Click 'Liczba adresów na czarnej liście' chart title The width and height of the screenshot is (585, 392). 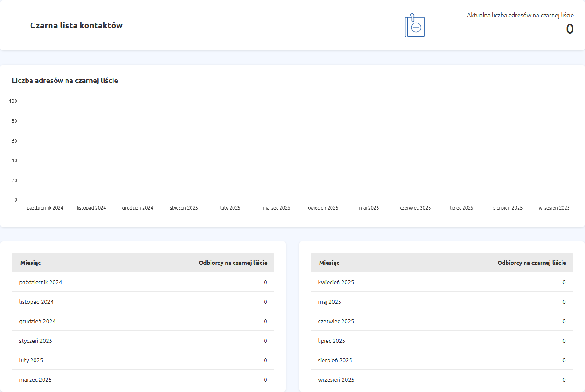pos(65,81)
